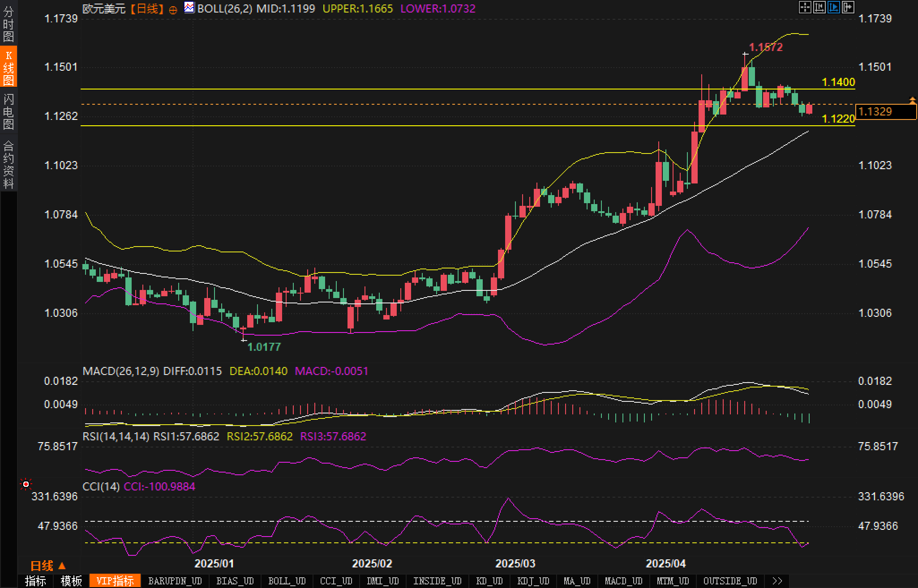This screenshot has width=918, height=588.
Task: Click the 指标 button
Action: 35,581
